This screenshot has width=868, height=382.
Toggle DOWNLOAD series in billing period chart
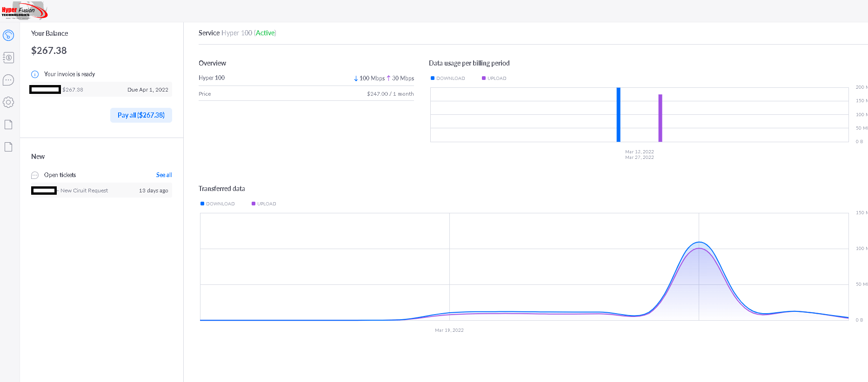point(448,78)
